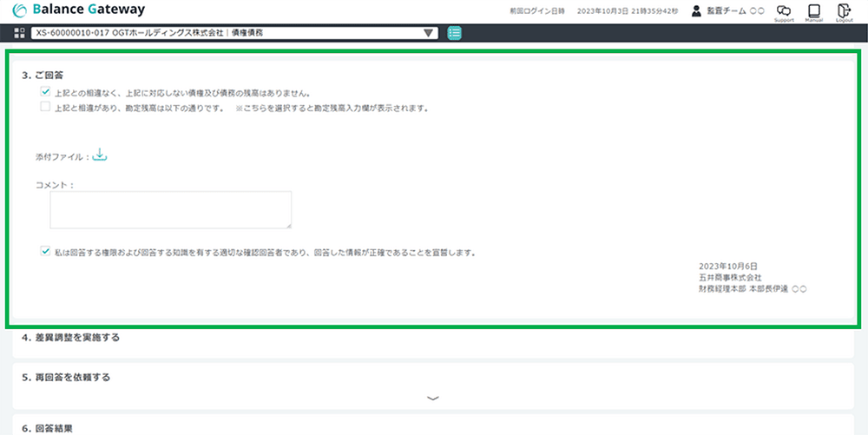Toggle the 私は回答する権限 declaration checkbox
The width and height of the screenshot is (868, 435).
click(x=44, y=252)
